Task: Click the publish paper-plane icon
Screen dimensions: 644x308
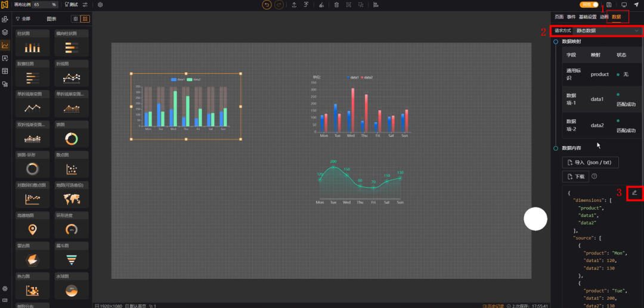Action: click(636, 5)
